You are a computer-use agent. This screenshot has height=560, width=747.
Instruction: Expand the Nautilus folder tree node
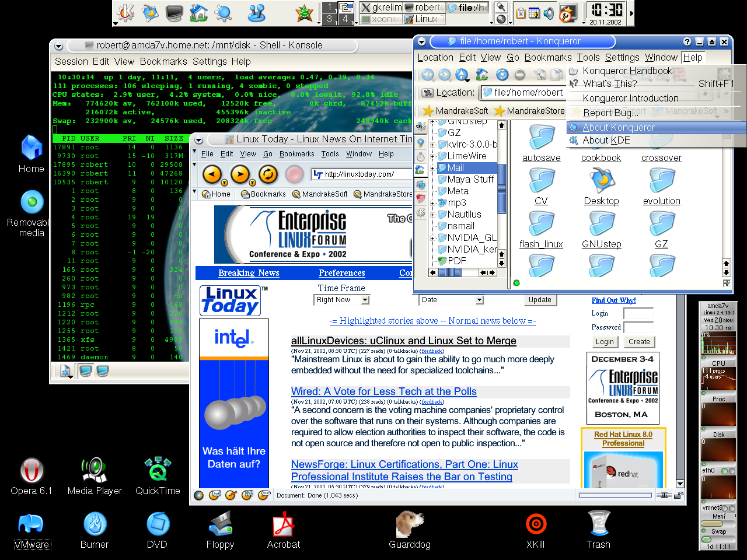[x=433, y=215]
